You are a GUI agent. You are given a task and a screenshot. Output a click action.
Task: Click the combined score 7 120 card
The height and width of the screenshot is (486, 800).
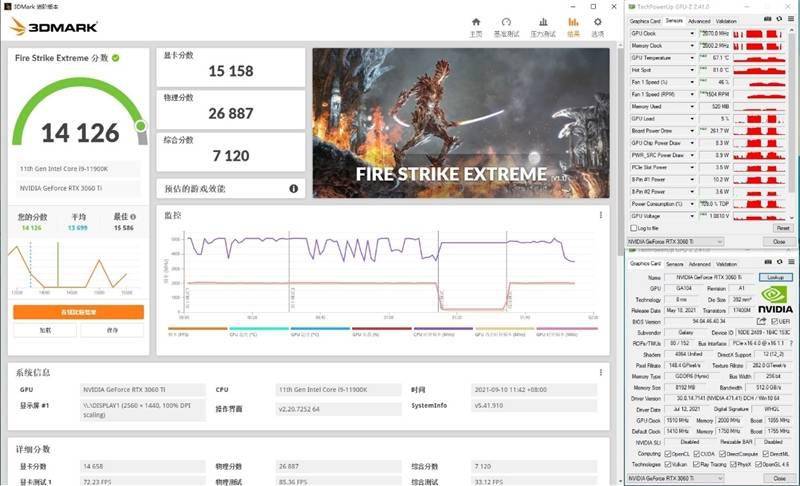(x=231, y=152)
